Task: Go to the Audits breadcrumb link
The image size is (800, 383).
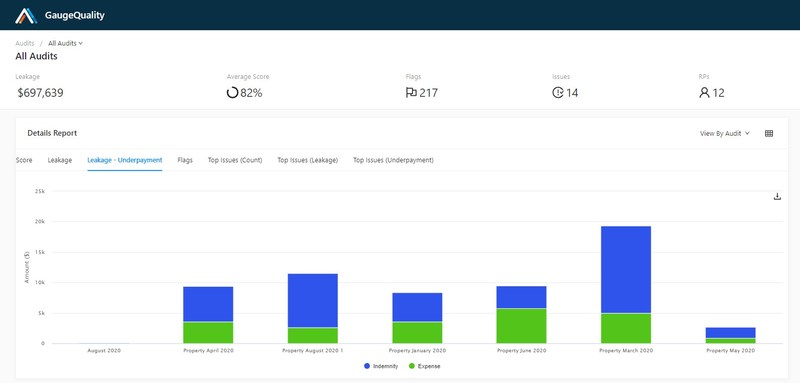Action: (24, 43)
